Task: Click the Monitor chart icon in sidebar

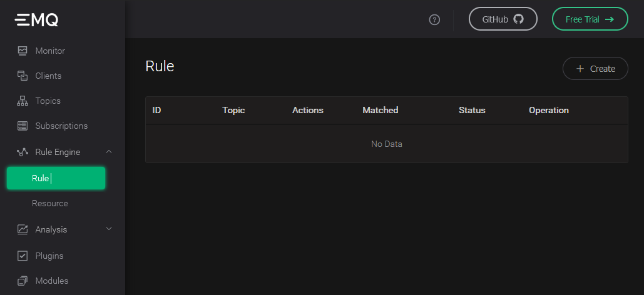Action: (x=23, y=51)
